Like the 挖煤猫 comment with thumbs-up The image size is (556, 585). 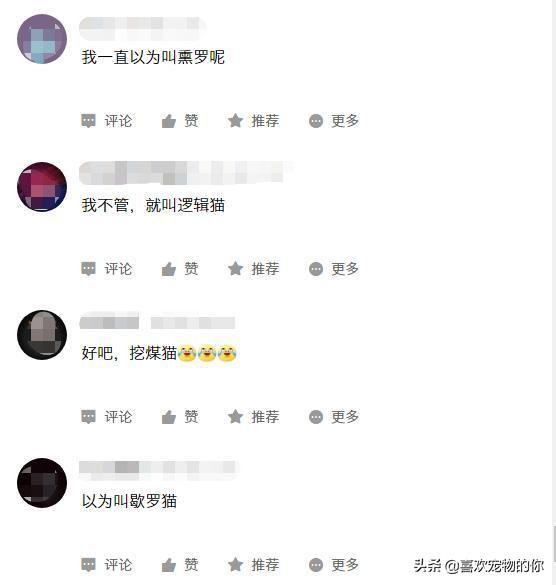[169, 417]
